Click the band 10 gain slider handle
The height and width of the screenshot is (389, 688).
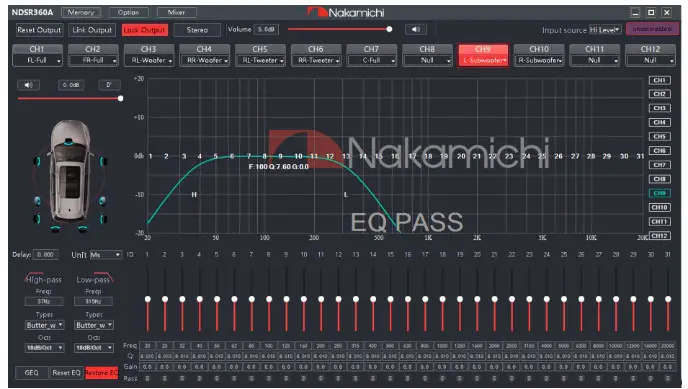(304, 299)
